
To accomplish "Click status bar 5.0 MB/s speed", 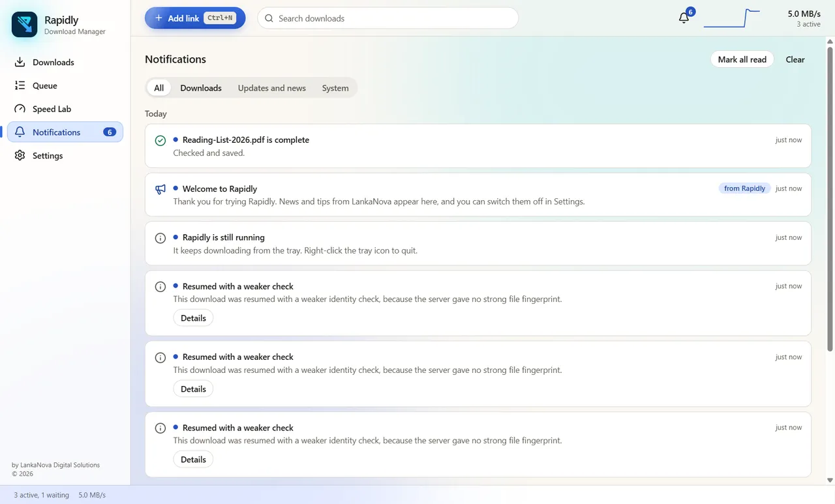I will point(92,495).
